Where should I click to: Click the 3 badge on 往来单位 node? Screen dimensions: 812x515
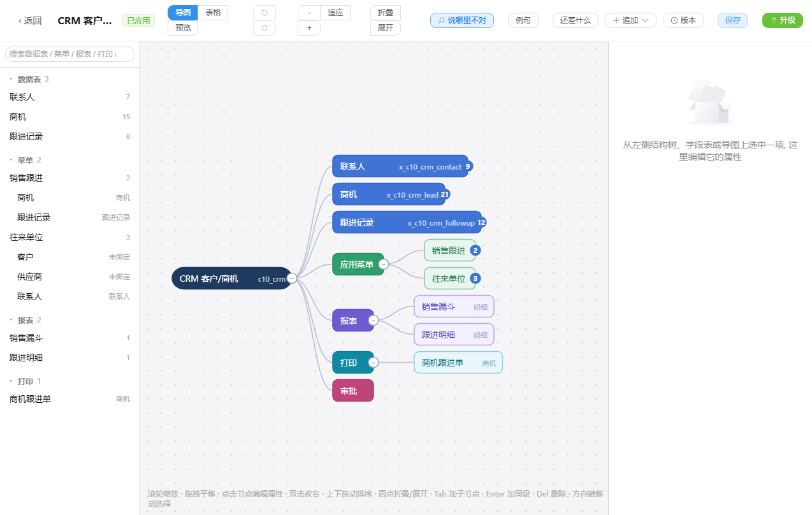tap(475, 279)
